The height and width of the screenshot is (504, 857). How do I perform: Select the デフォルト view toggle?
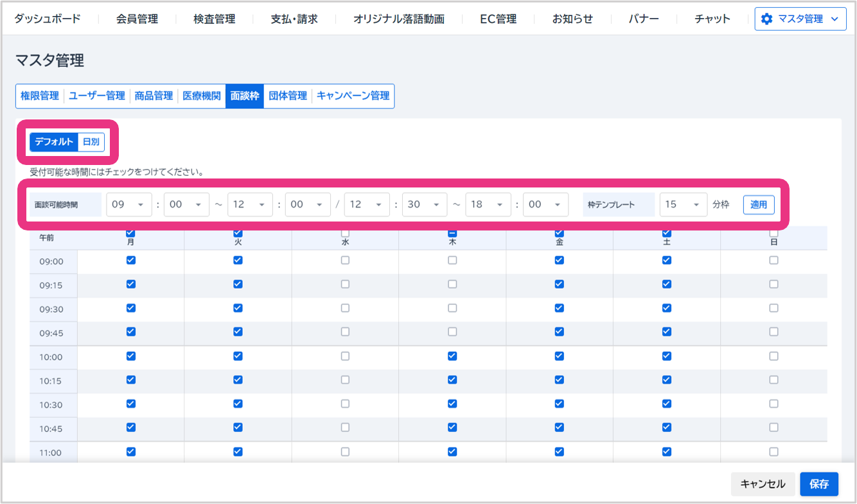pos(54,142)
